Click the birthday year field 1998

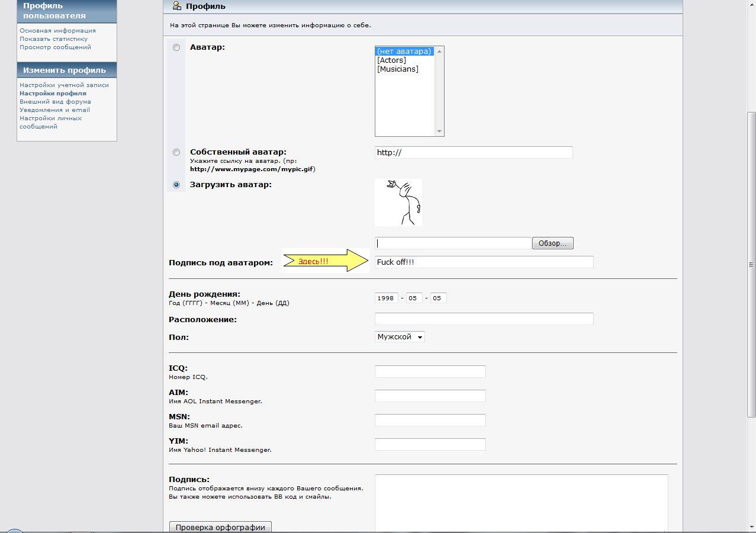pyautogui.click(x=387, y=298)
